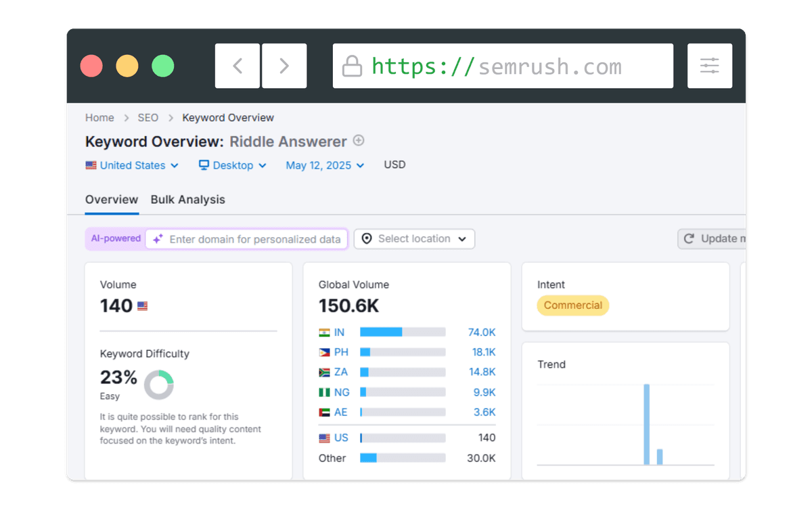This screenshot has width=812, height=508.
Task: Click the semrush.com address bar
Action: click(503, 66)
